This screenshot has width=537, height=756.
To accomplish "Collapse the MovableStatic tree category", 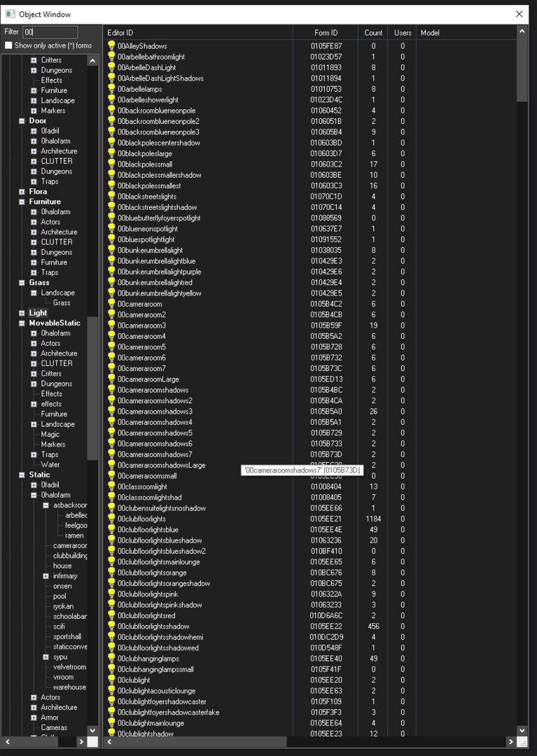I will [22, 323].
